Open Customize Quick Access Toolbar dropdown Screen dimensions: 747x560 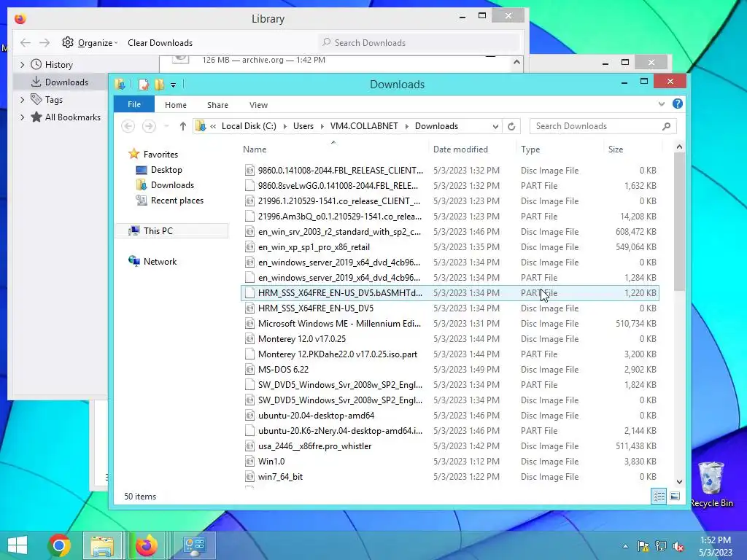point(174,85)
